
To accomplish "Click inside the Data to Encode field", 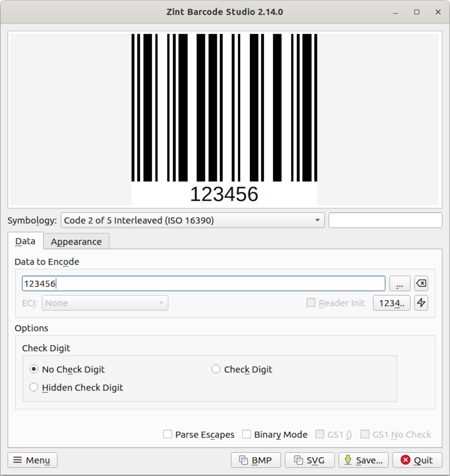I will point(203,283).
